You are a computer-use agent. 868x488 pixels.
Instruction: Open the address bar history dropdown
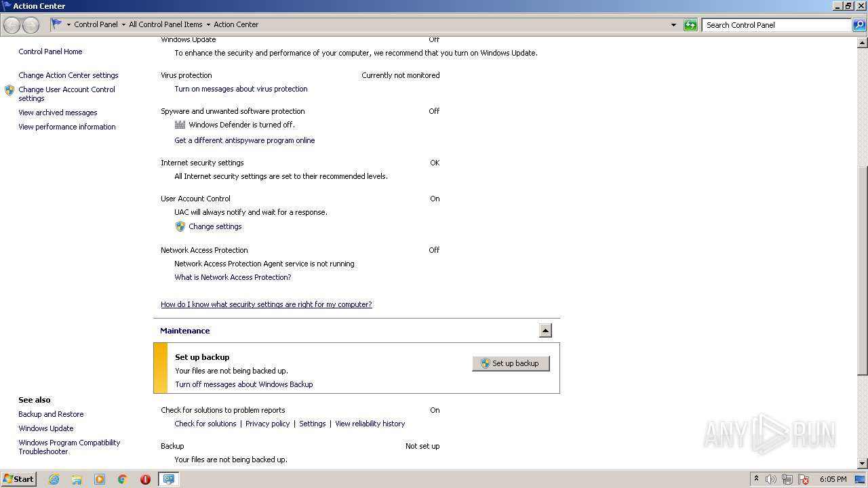coord(673,25)
